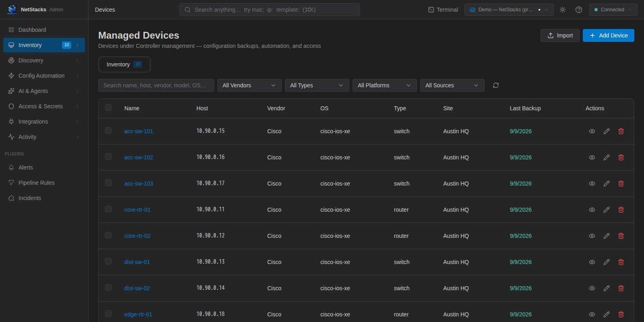Click the theme toggle sun icon
The width and height of the screenshot is (644, 322).
pos(563,10)
